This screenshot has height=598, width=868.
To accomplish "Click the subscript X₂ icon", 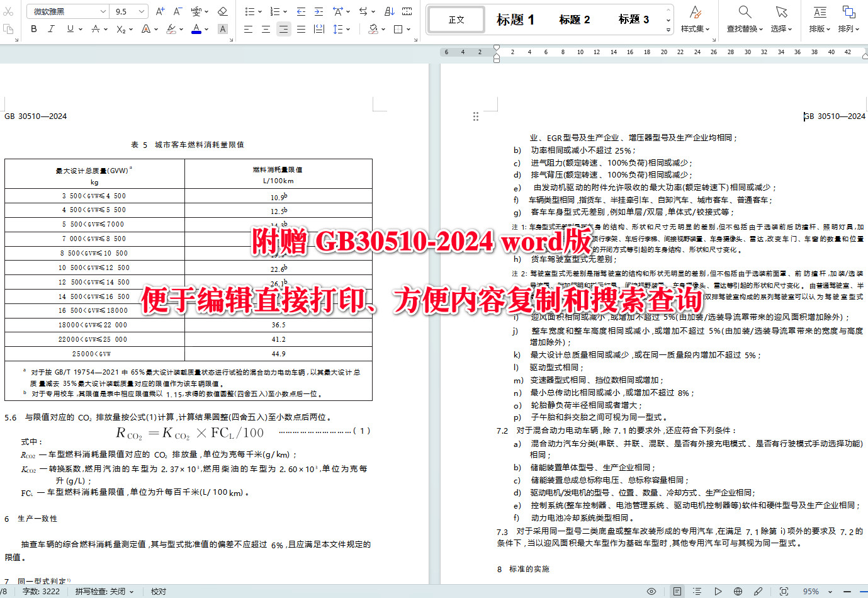I will 121,29.
